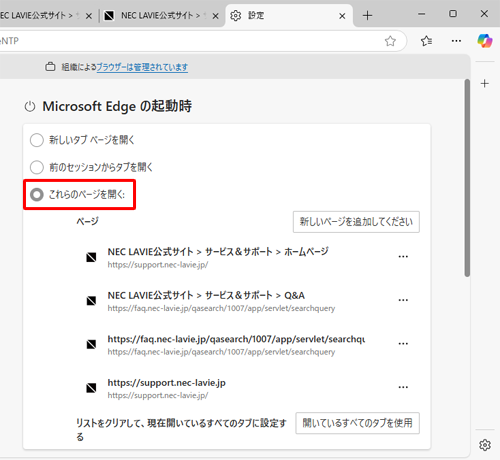Screen dimensions: 500x460
Task: Open more options for the faq.nec-lavie.jp searchquery entry
Action: coord(403,344)
